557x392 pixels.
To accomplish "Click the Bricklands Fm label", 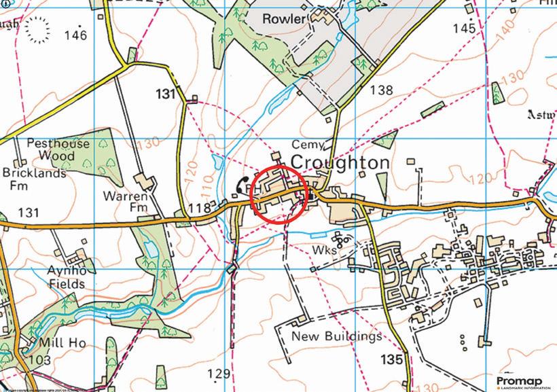I will click(x=35, y=179).
